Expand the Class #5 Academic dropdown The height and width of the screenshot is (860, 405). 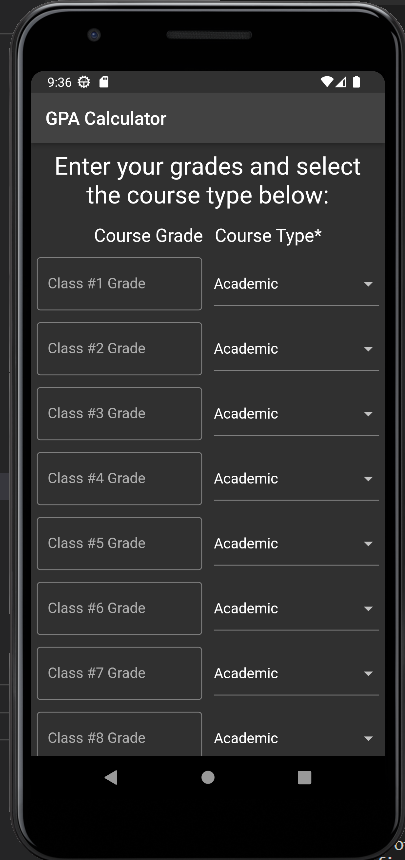pos(296,544)
